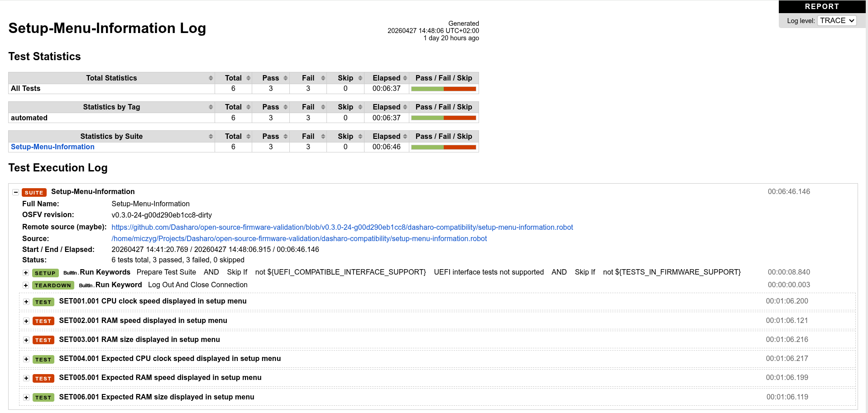The height and width of the screenshot is (413, 868).
Task: Open the Setup-Menu-Information suite statistics link
Action: tap(52, 147)
